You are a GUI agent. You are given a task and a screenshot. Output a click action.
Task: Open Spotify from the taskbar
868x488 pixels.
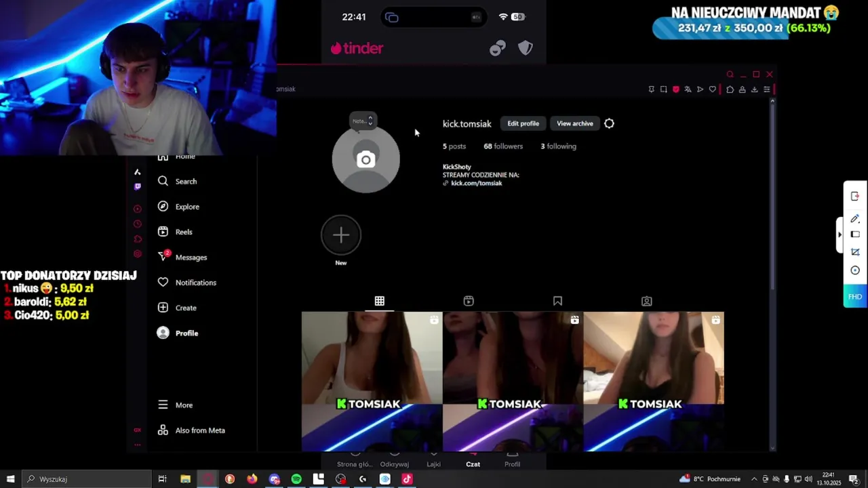296,479
